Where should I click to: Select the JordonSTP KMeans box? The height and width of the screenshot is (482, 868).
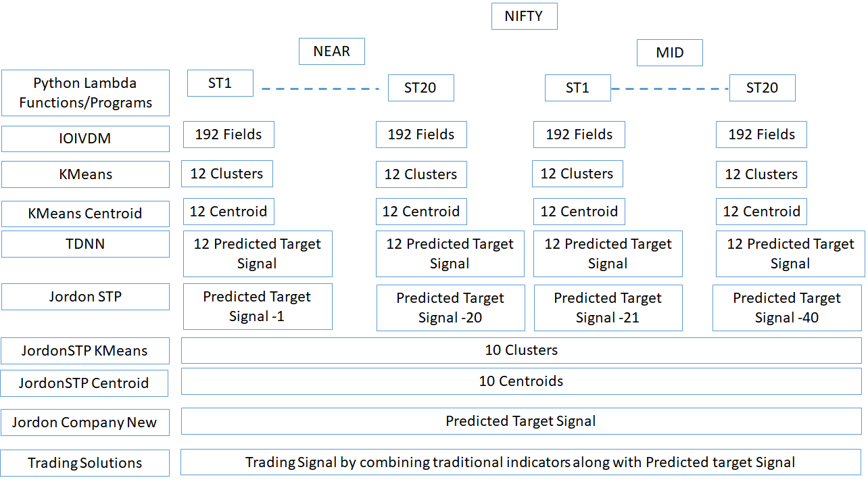[x=85, y=351]
